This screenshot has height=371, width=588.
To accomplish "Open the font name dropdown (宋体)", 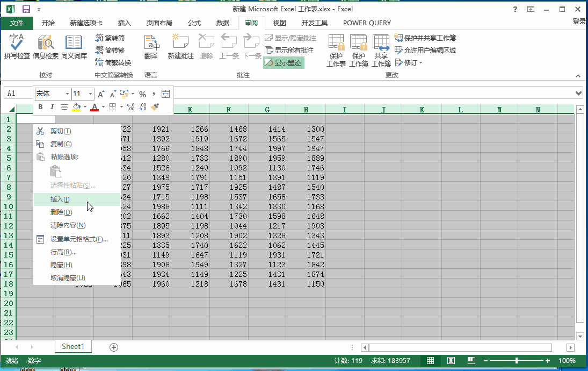I will click(67, 94).
